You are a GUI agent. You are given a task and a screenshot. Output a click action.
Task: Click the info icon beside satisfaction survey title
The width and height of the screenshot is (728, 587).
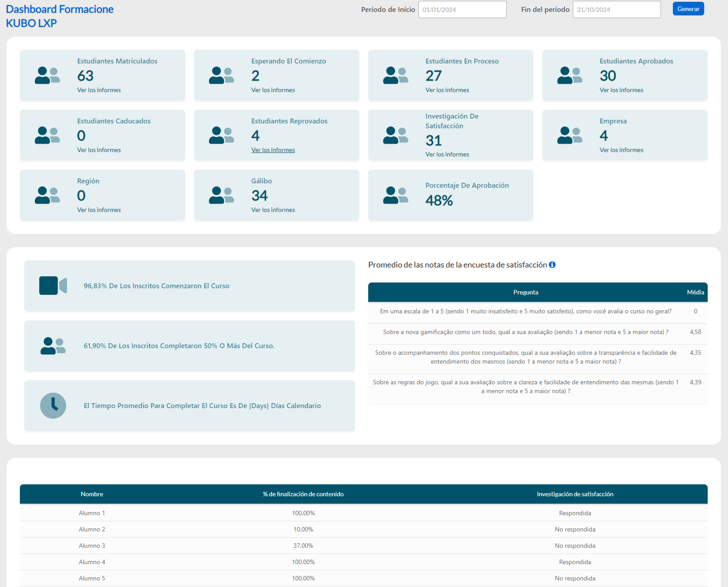(552, 265)
